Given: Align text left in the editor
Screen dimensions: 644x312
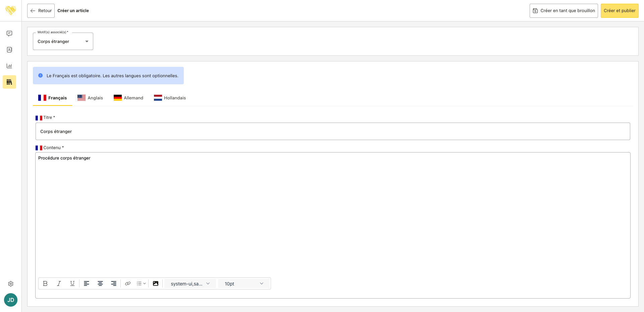Looking at the screenshot, I should (x=87, y=283).
